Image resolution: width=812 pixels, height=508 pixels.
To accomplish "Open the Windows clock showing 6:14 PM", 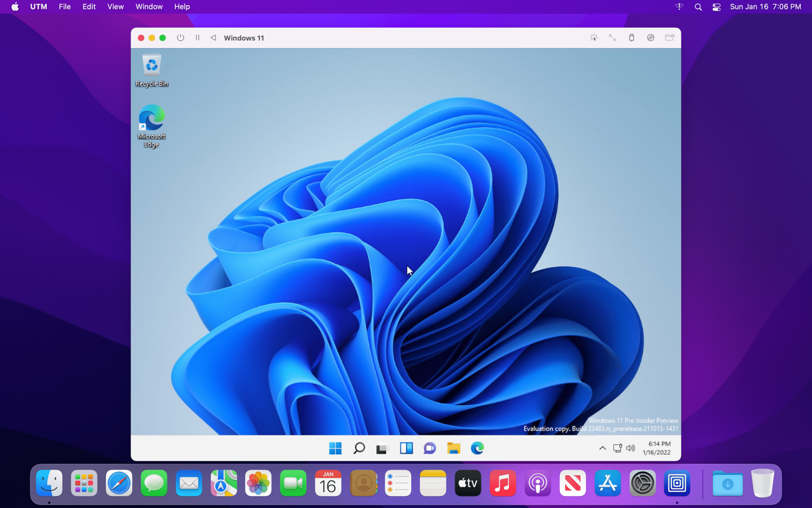I will pyautogui.click(x=657, y=448).
